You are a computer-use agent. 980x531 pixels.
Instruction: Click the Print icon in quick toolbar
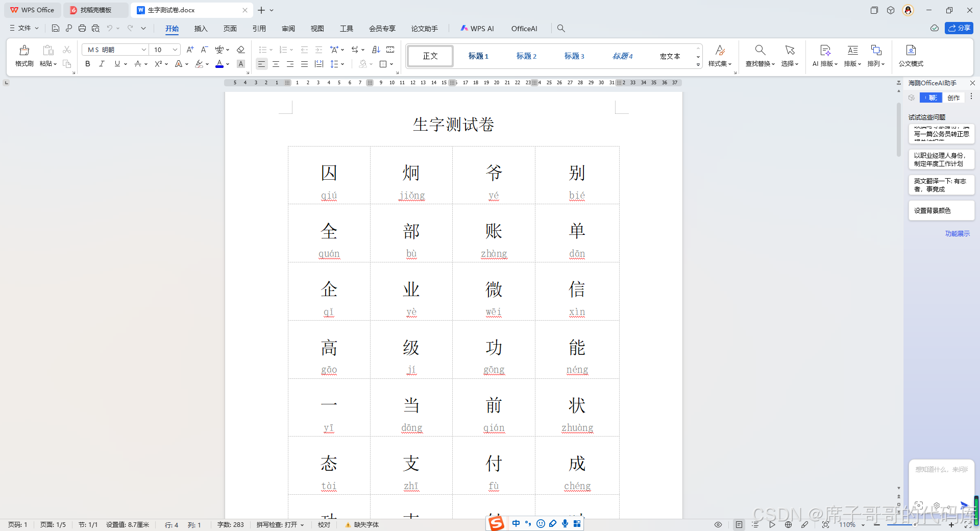[82, 28]
